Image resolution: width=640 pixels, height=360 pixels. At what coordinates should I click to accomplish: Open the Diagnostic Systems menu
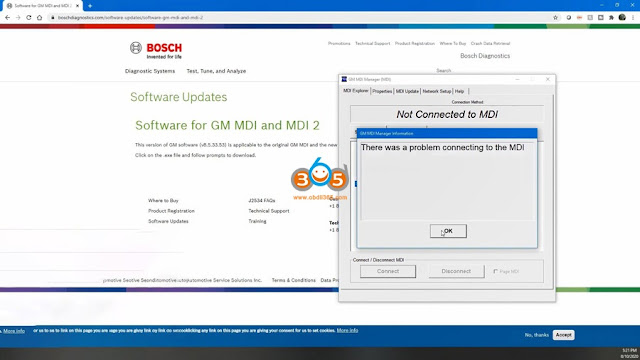pos(150,71)
